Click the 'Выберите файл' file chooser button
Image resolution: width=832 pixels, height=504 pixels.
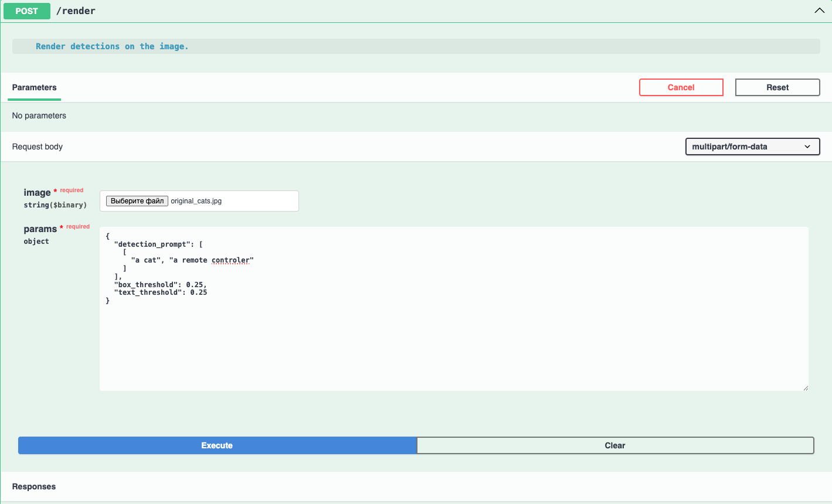click(x=137, y=201)
